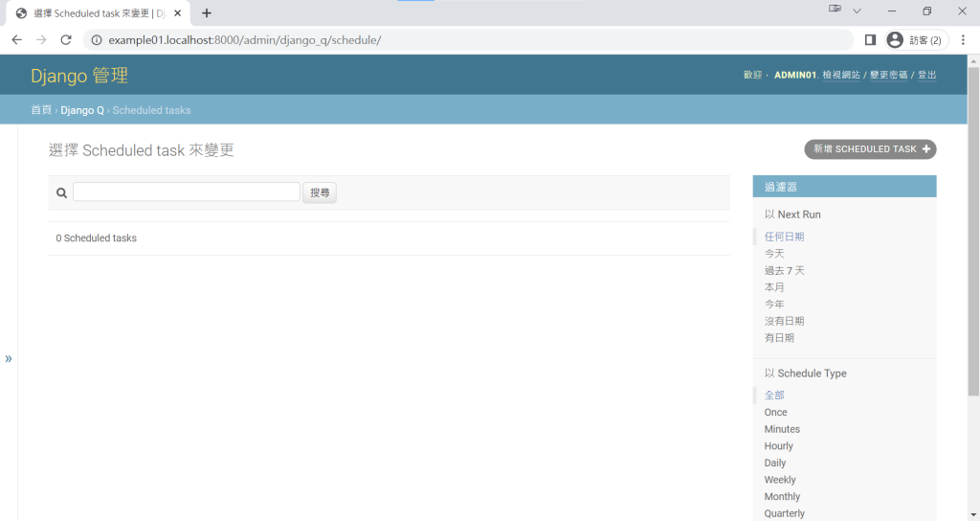Open the tab search dropdown arrow
Viewport: 980px width, 521px height.
(x=857, y=11)
